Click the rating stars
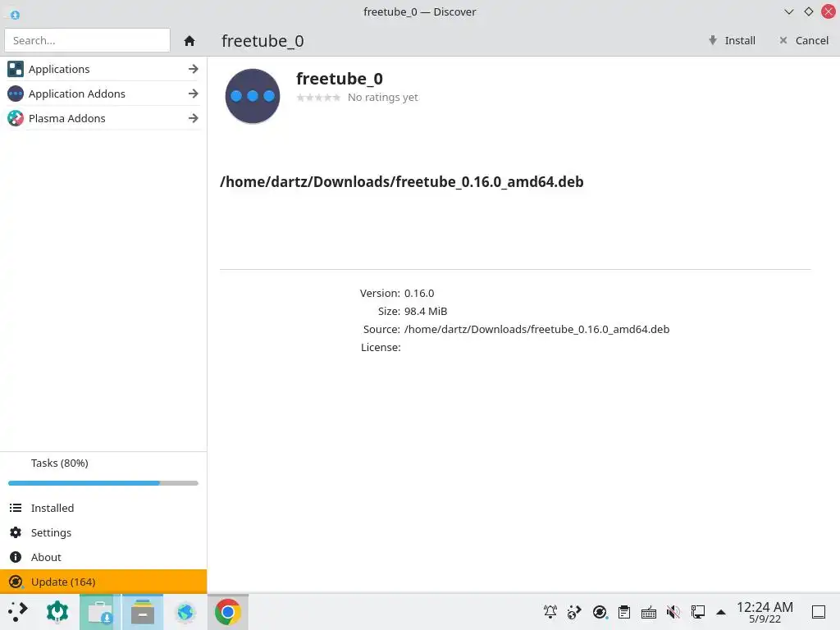Image resolution: width=840 pixels, height=630 pixels. (x=318, y=98)
